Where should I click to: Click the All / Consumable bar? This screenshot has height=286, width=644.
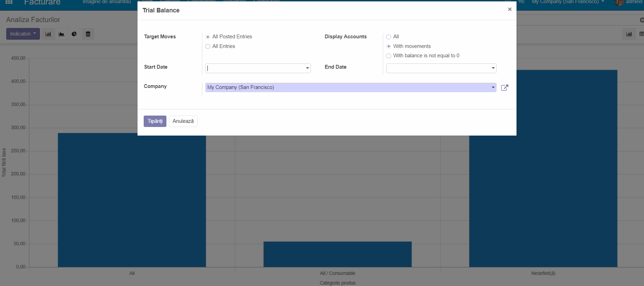click(x=338, y=254)
